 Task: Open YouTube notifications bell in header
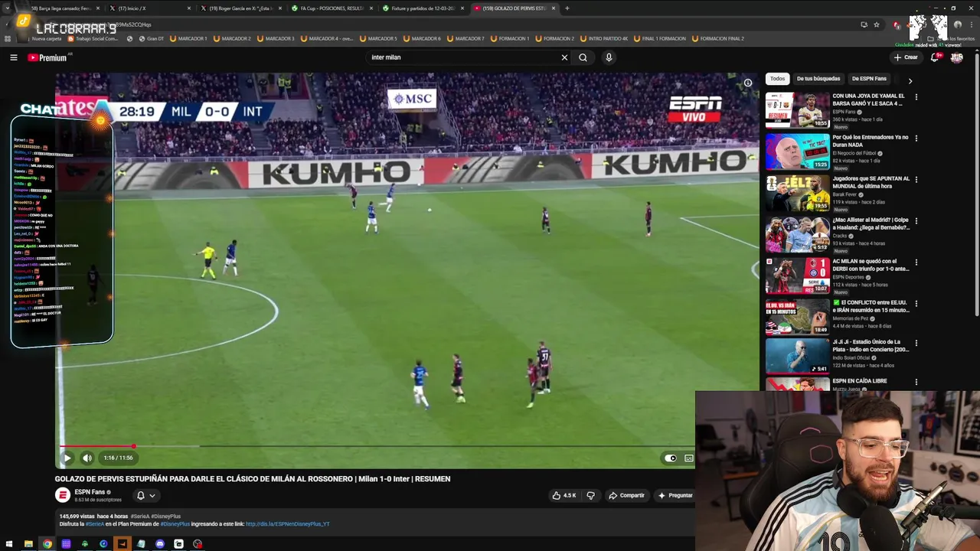coord(935,57)
